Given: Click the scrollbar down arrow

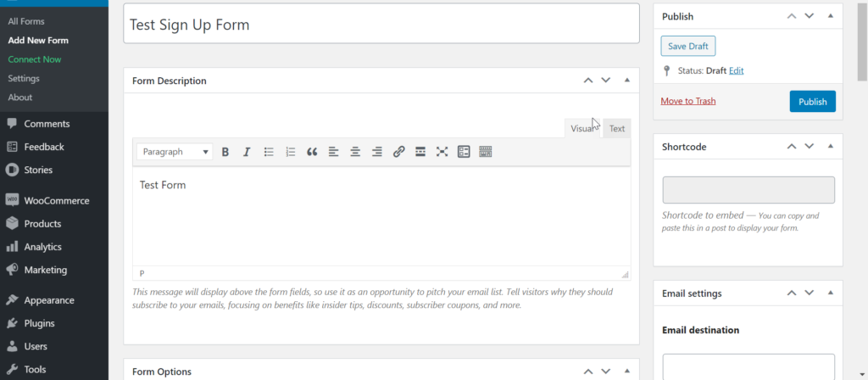Looking at the screenshot, I should click(x=862, y=374).
